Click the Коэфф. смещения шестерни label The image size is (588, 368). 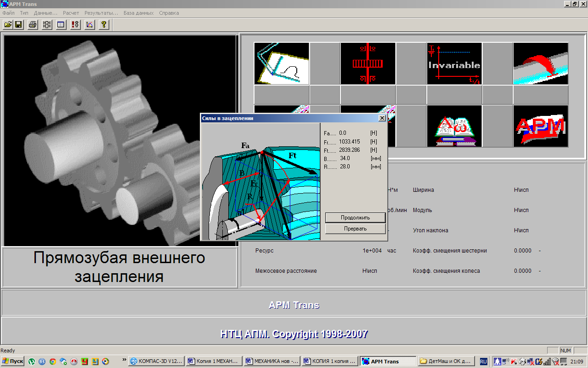click(450, 251)
